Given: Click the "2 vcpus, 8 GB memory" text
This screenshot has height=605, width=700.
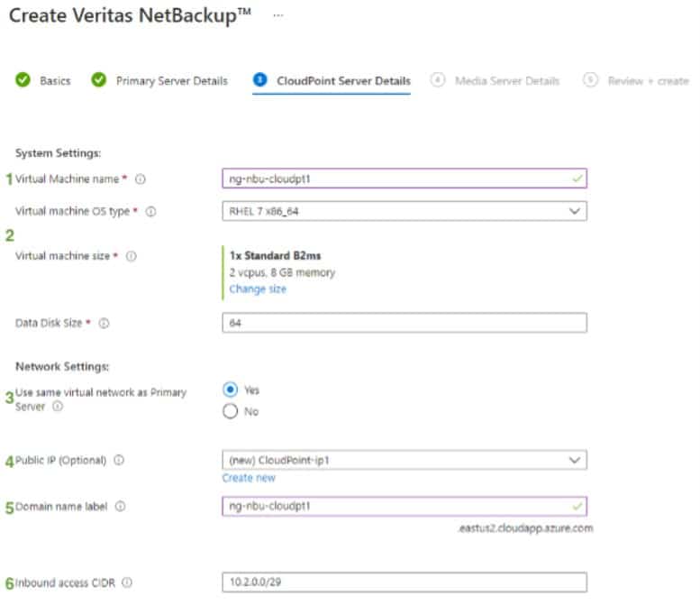Looking at the screenshot, I should (x=282, y=272).
